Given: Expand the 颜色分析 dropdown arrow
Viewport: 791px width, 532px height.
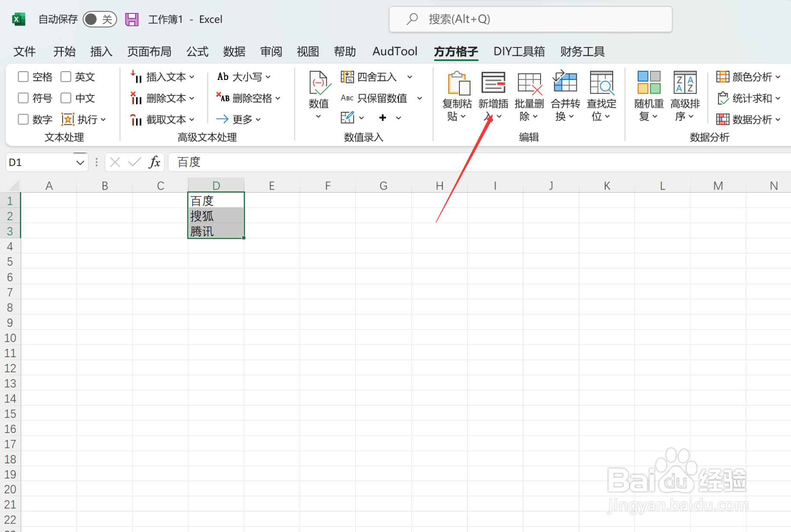Looking at the screenshot, I should click(x=778, y=77).
